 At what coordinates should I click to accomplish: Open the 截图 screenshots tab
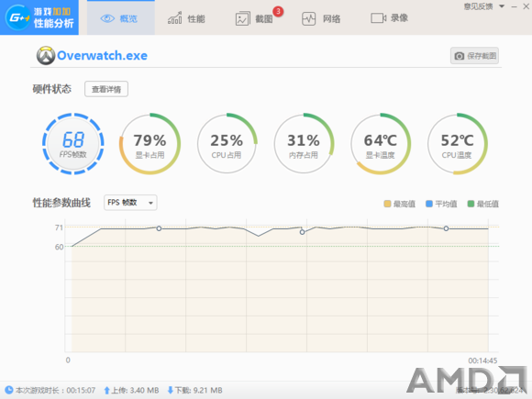point(254,18)
